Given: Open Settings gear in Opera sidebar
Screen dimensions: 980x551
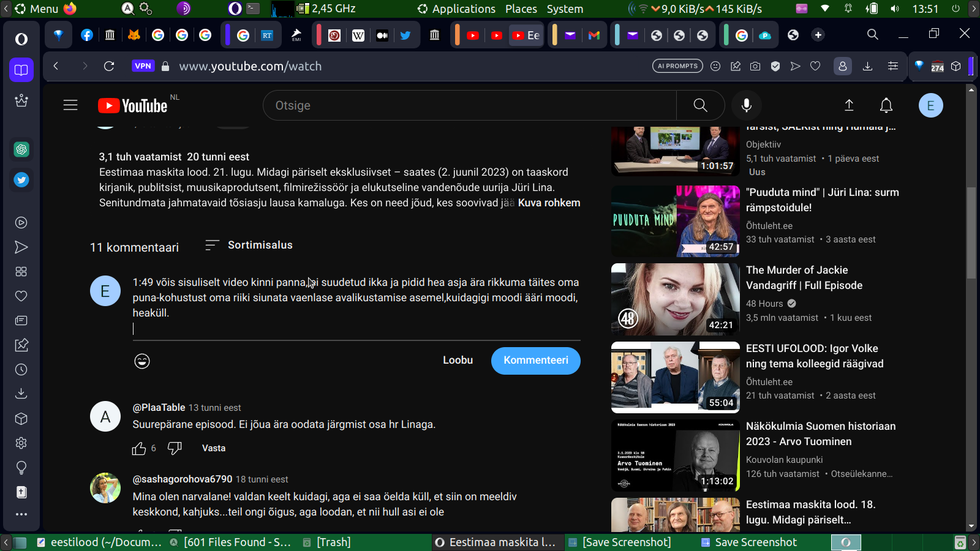Looking at the screenshot, I should pos(21,443).
